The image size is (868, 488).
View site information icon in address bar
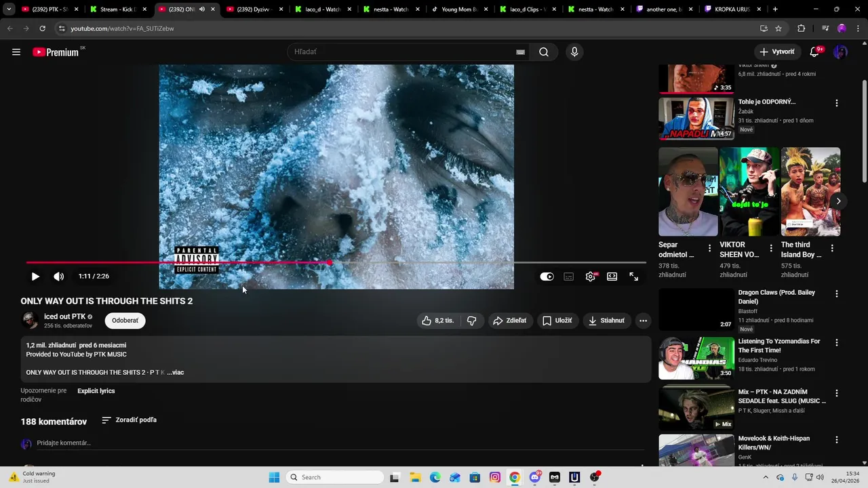pos(62,28)
